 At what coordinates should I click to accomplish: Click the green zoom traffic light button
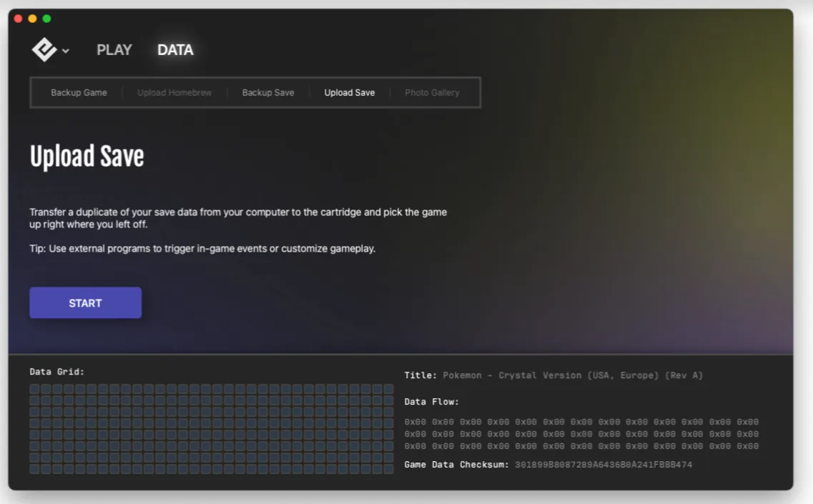(x=46, y=18)
